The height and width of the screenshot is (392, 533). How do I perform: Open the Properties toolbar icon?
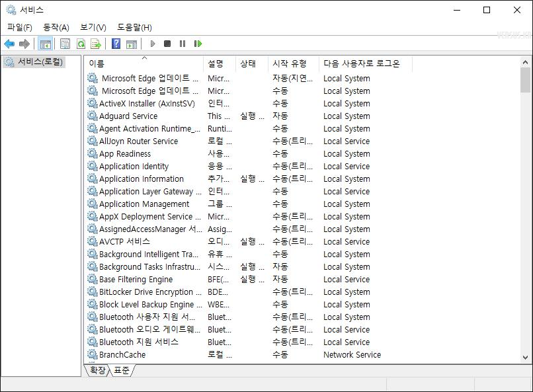(65, 44)
